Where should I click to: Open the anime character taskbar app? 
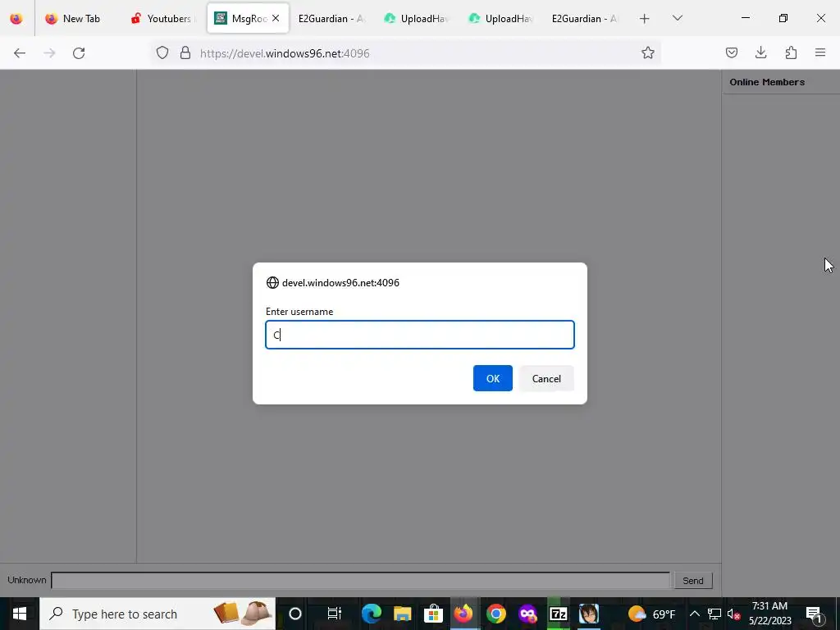tap(589, 614)
